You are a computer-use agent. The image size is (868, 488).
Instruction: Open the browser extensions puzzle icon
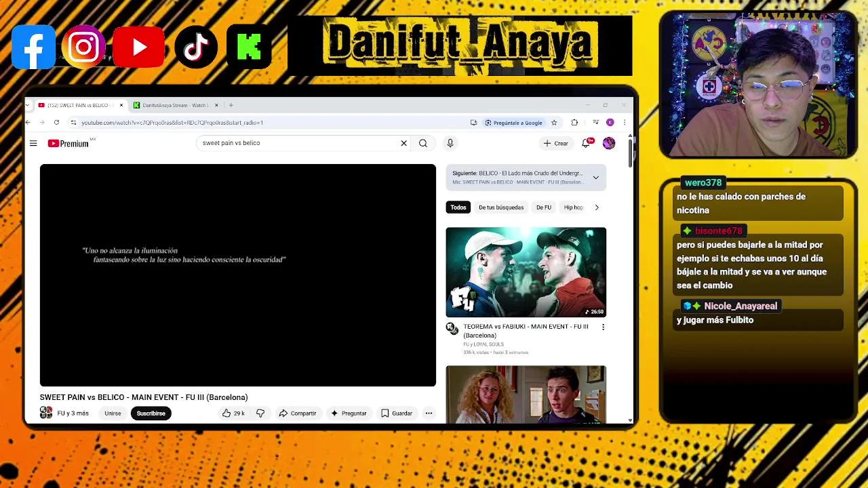[574, 123]
